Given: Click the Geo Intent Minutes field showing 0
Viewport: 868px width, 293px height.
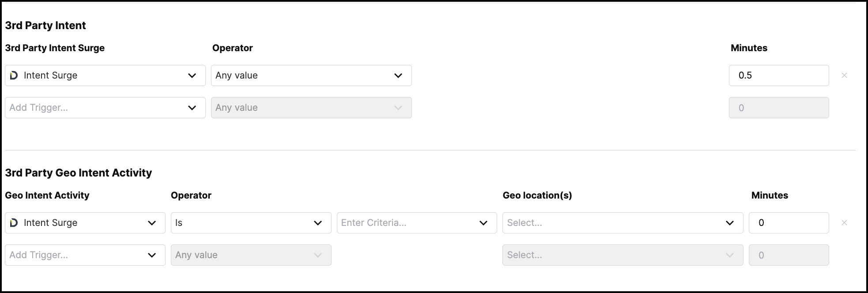Looking at the screenshot, I should (789, 223).
